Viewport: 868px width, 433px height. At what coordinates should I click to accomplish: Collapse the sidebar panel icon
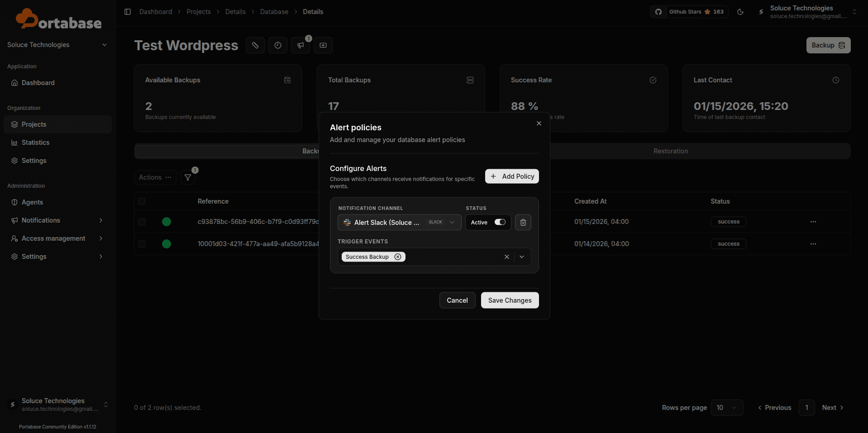tap(128, 12)
